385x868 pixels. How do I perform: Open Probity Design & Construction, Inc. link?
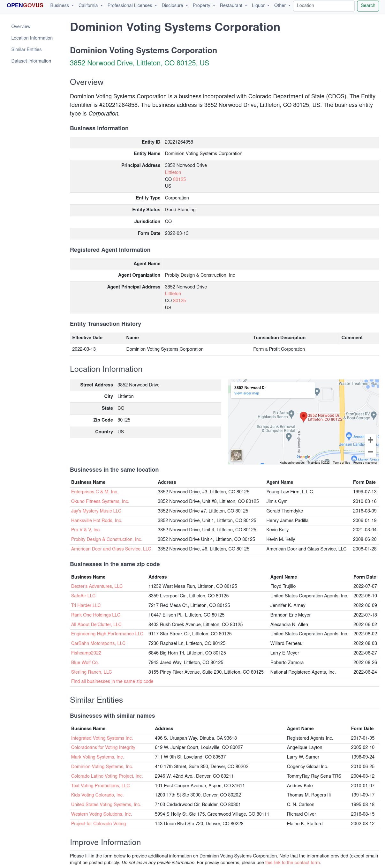(x=107, y=539)
